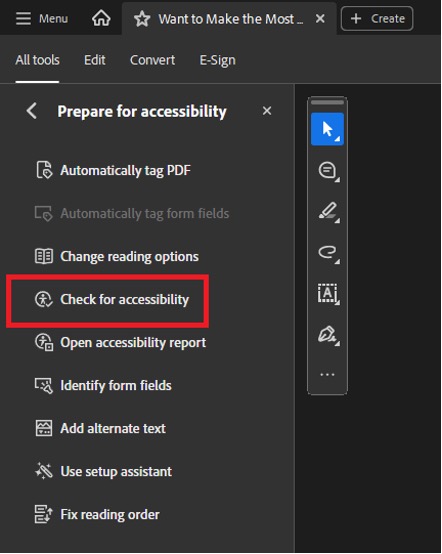Go back from Prepare for accessibility
Screen dimensions: 442x554
32,111
